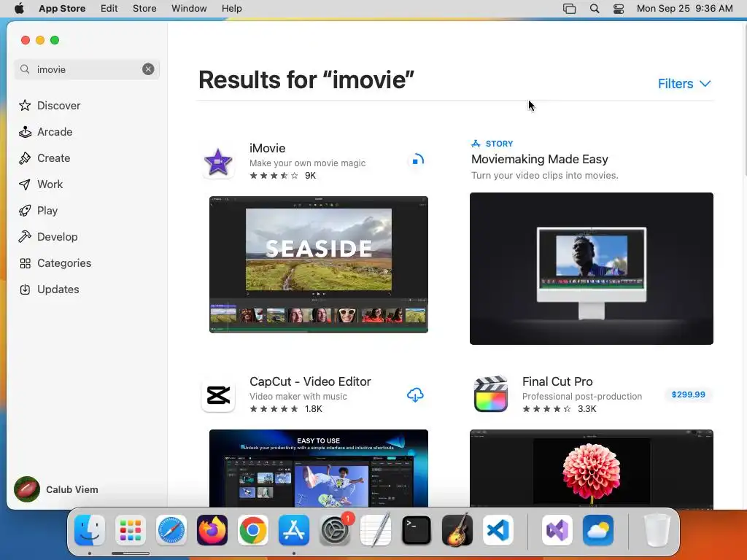Open the Apple menu
Image resolution: width=747 pixels, height=560 pixels.
[x=19, y=9]
